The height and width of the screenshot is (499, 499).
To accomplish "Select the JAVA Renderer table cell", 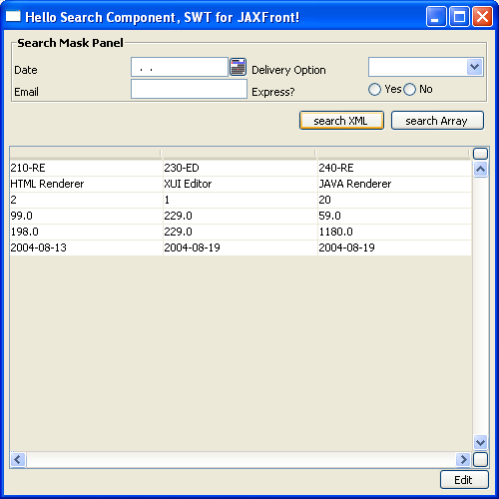I will (394, 184).
